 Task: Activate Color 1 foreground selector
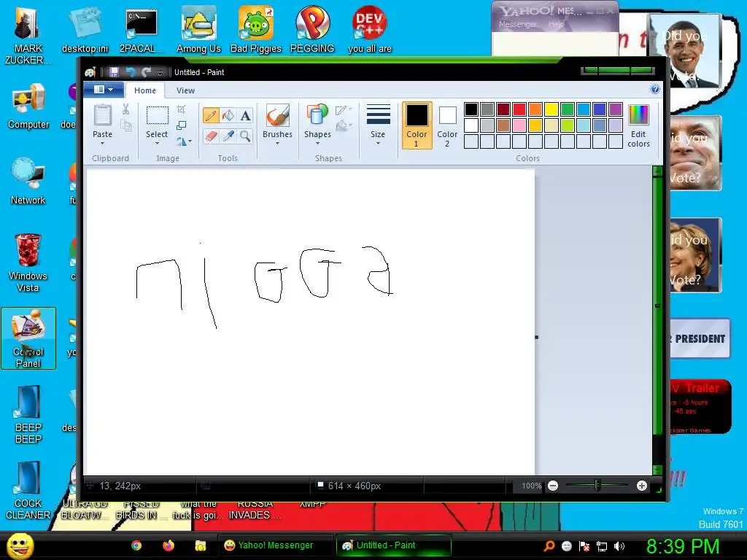[x=417, y=125]
